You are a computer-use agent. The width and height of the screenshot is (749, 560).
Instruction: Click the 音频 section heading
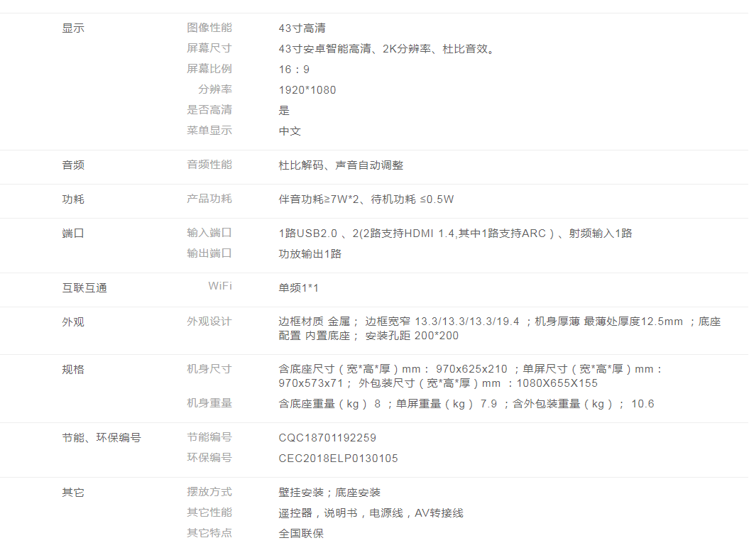(73, 165)
